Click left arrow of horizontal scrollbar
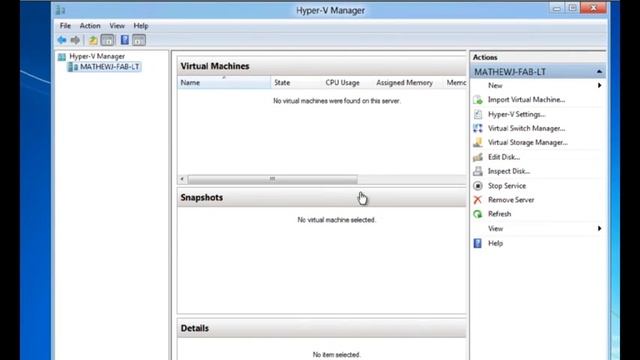Viewport: 640px width, 360px height. [x=182, y=179]
